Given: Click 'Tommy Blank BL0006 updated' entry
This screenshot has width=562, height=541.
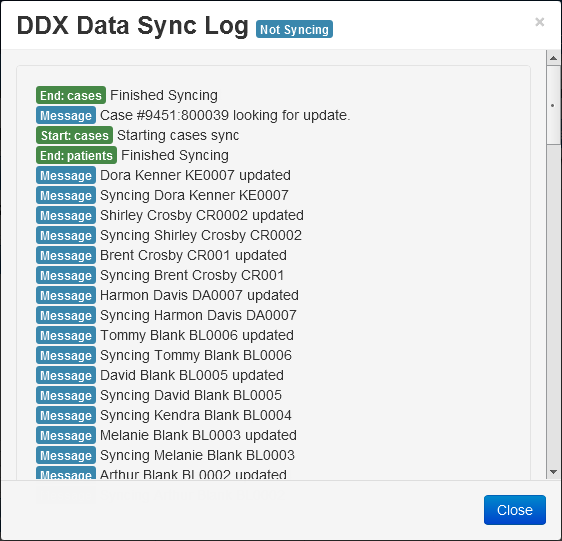Looking at the screenshot, I should 197,335.
